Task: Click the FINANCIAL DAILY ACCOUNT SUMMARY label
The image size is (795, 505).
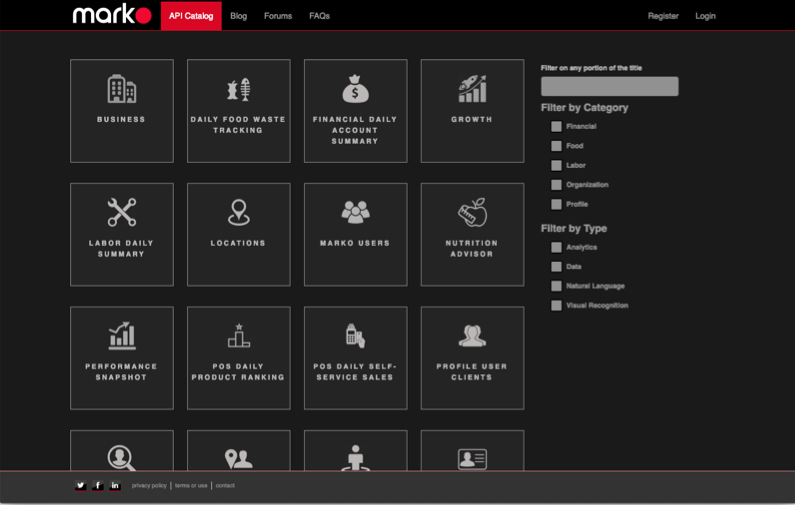Action: coord(355,130)
